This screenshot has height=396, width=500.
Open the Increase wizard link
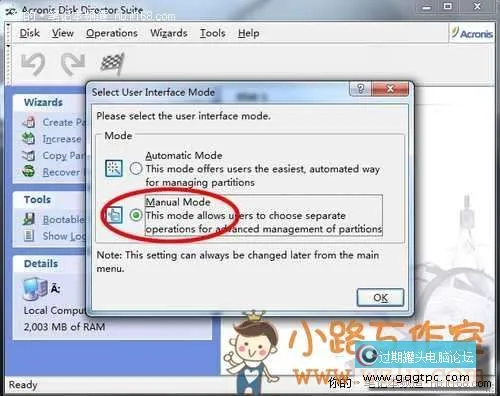(x=62, y=139)
